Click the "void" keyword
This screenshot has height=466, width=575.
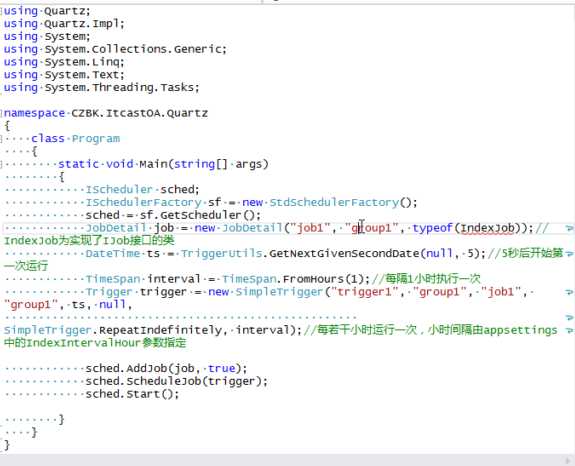[x=120, y=164]
